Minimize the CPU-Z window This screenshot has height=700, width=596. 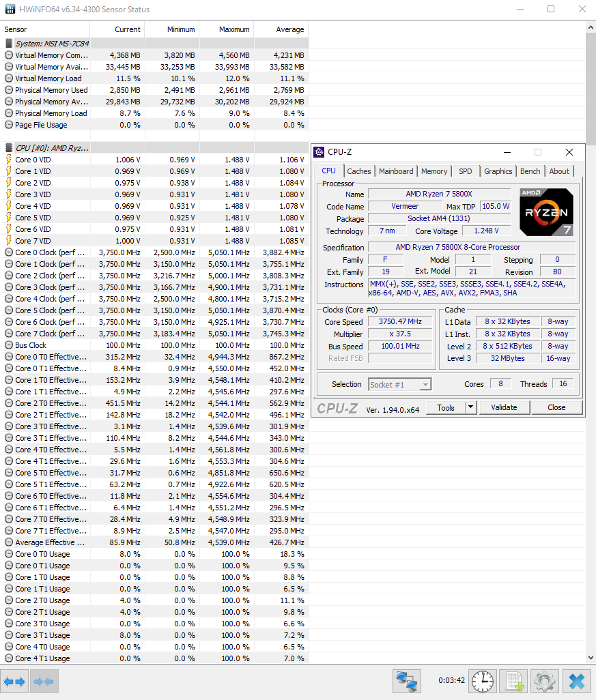[x=507, y=152]
